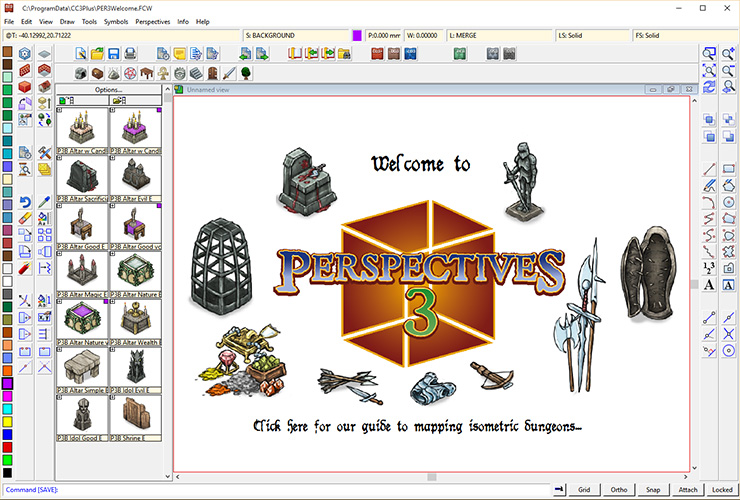Select the Number label 1,2,3 tool
Image resolution: width=740 pixels, height=500 pixels.
(x=709, y=268)
